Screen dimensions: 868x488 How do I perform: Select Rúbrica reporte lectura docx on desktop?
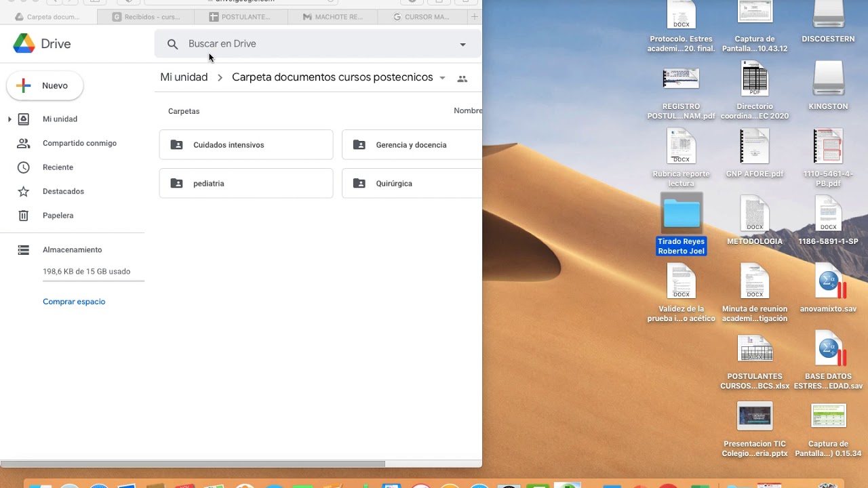tap(682, 158)
